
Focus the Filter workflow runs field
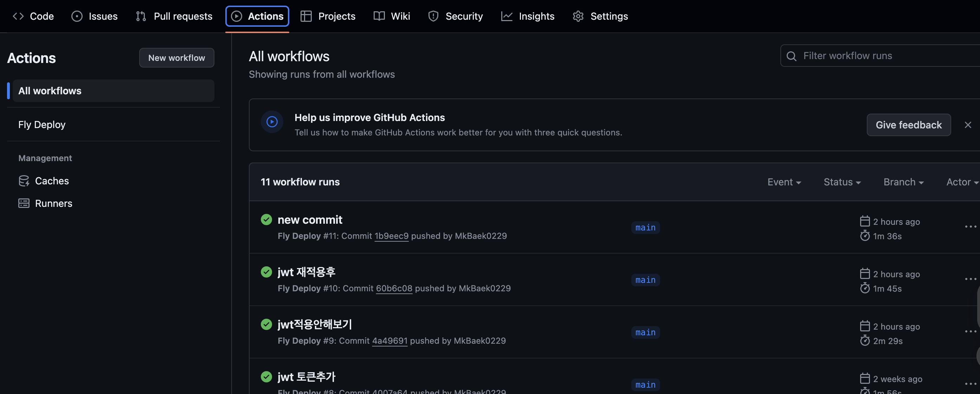(x=880, y=56)
